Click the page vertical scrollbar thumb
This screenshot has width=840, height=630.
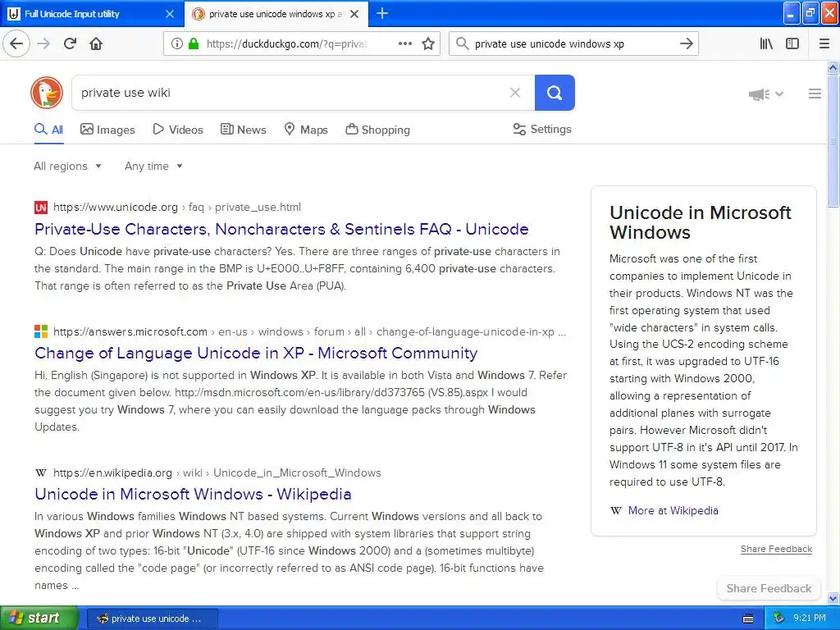coord(833,141)
